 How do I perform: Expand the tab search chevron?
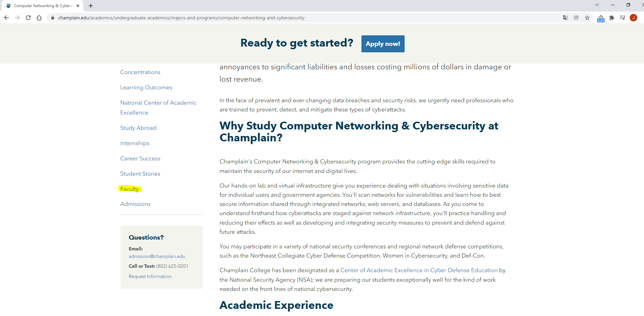point(597,5)
